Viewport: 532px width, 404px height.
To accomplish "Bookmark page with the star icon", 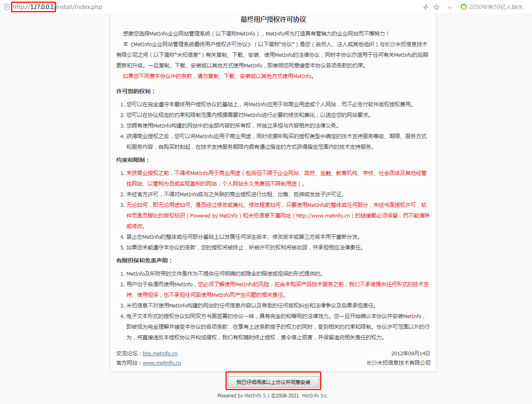I will pyautogui.click(x=436, y=7).
